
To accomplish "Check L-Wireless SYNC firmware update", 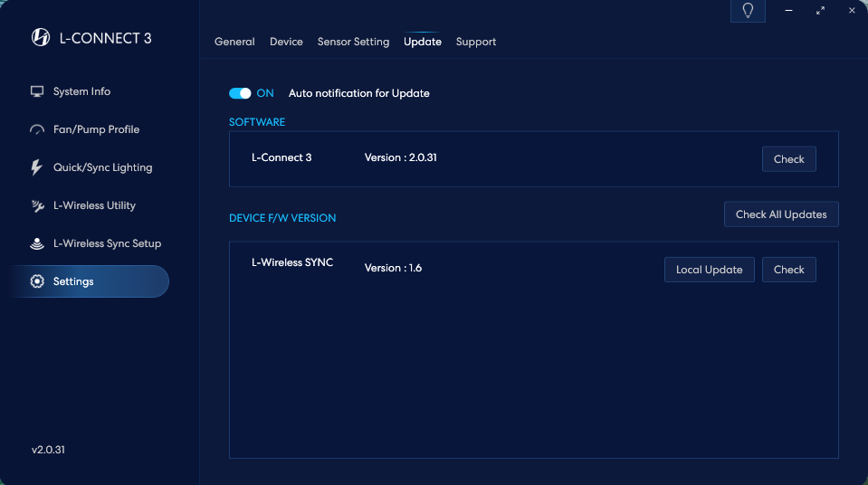I will pos(789,270).
